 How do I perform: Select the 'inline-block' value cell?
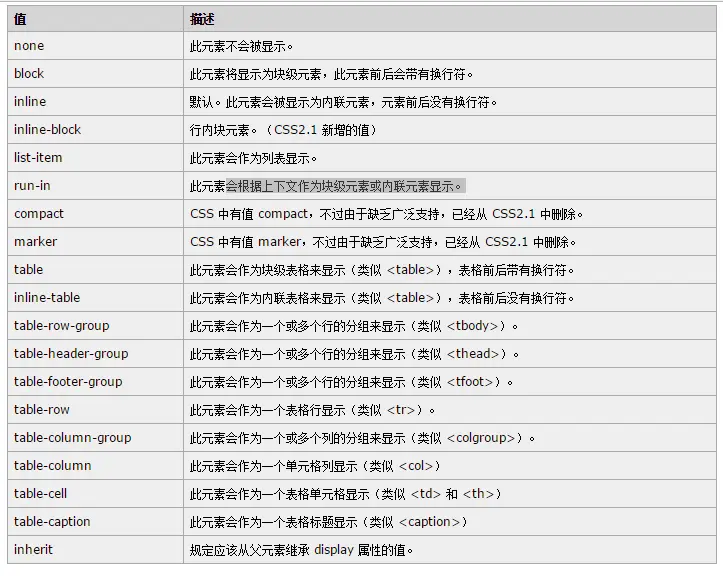pos(95,130)
